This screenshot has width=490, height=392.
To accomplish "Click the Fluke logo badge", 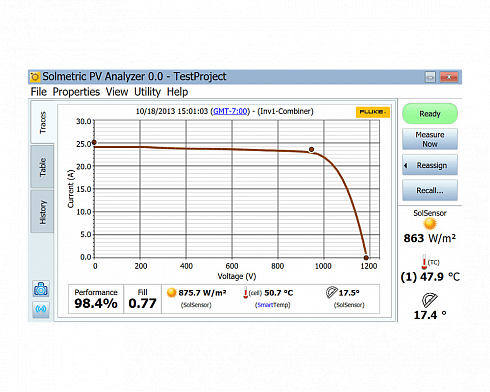I will (372, 112).
